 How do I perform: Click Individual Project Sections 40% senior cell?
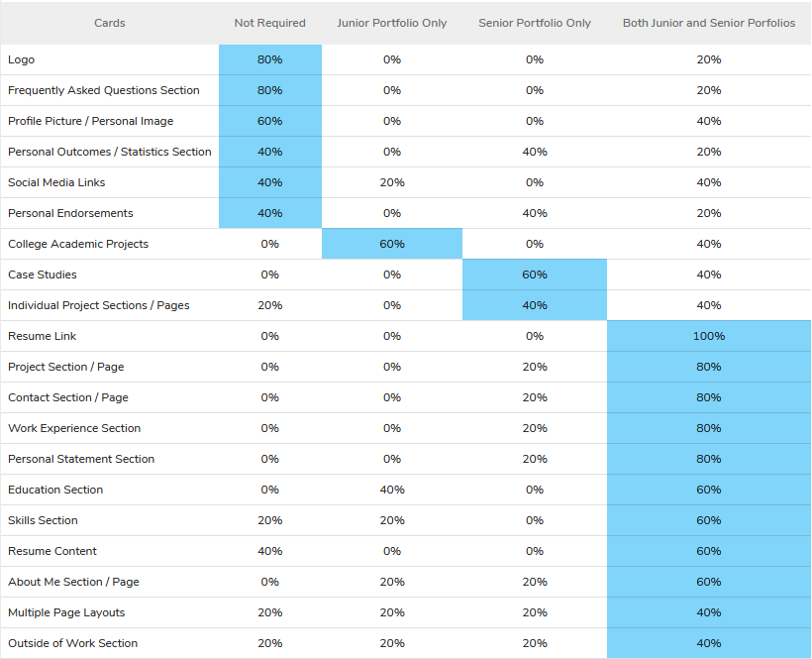tap(535, 305)
